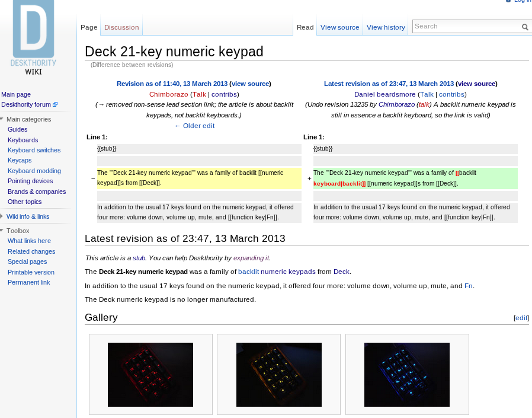This screenshot has height=418, width=532.
Task: Open Brands & companies category
Action: tap(37, 192)
